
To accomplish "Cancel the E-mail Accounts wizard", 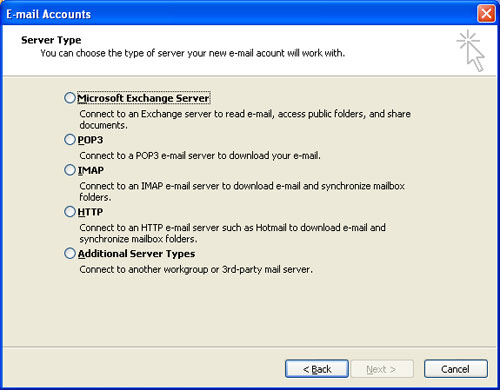I will (456, 369).
